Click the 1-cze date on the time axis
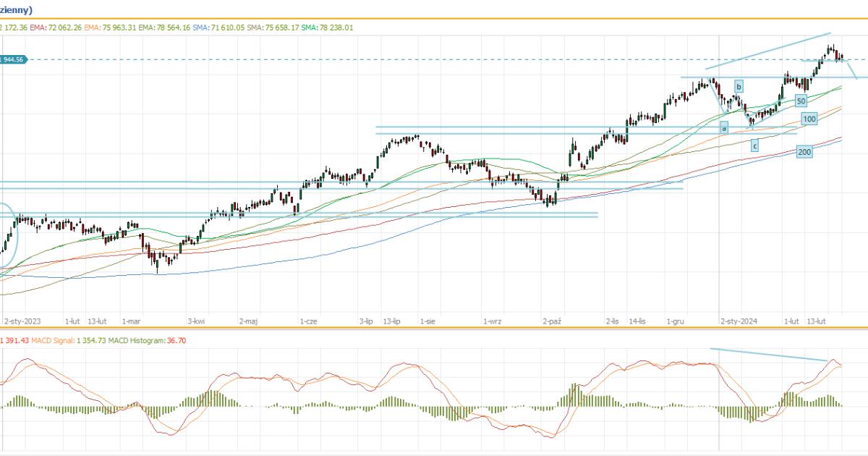The height and width of the screenshot is (456, 868). coord(309,320)
